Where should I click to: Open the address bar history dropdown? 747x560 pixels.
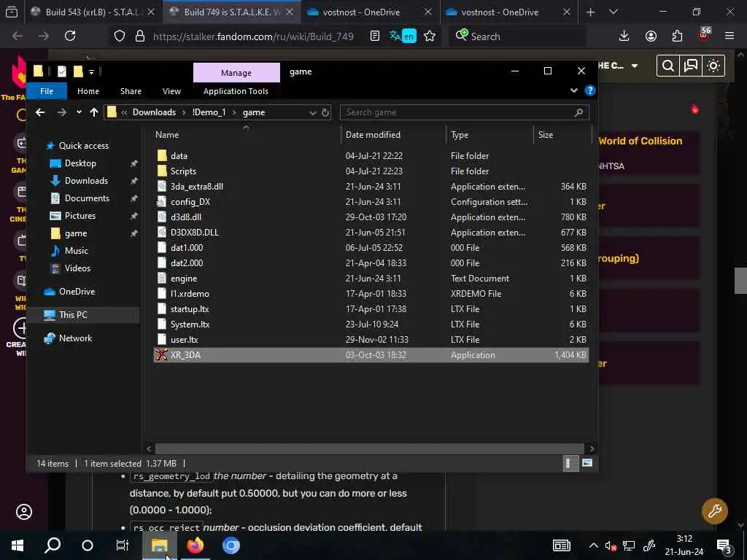[x=312, y=112]
